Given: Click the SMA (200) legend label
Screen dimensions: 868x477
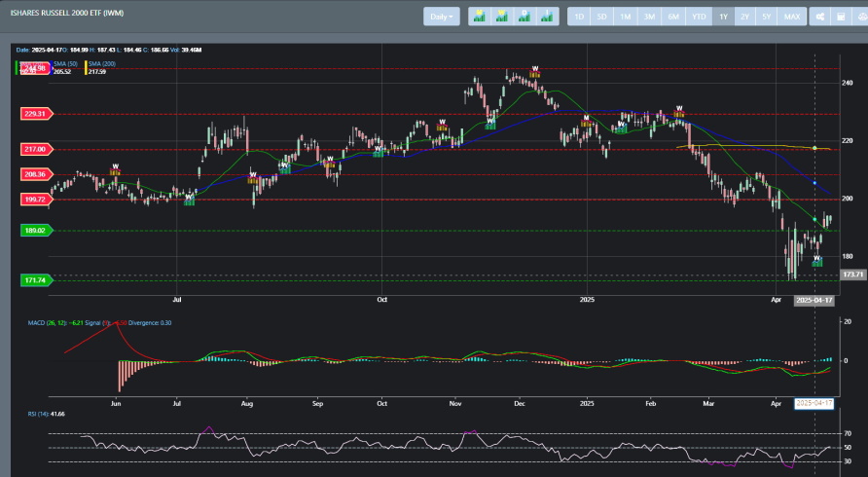Looking at the screenshot, I should 102,64.
